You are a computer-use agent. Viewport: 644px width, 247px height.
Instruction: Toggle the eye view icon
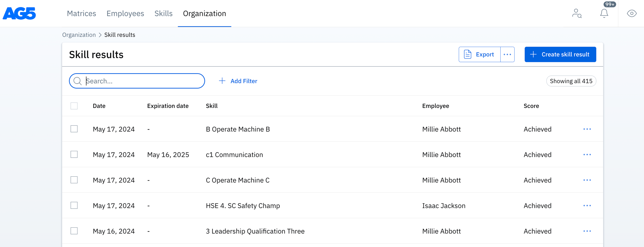631,13
